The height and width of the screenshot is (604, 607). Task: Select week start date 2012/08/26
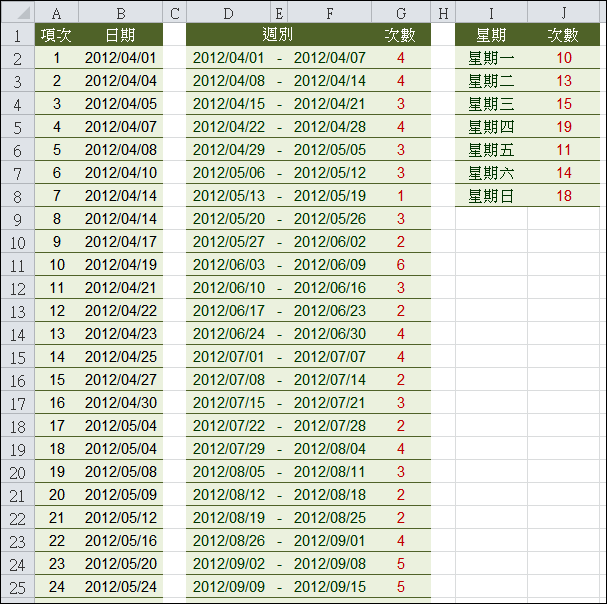228,541
